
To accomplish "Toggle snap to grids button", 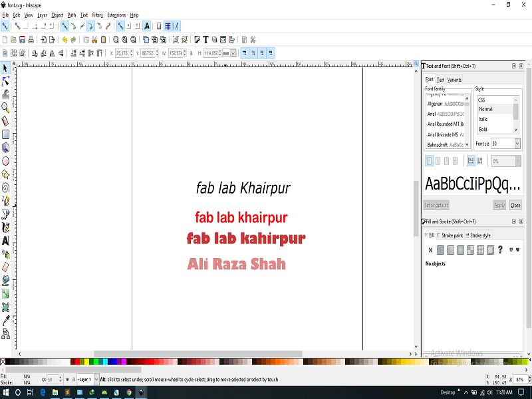I will [168, 26].
